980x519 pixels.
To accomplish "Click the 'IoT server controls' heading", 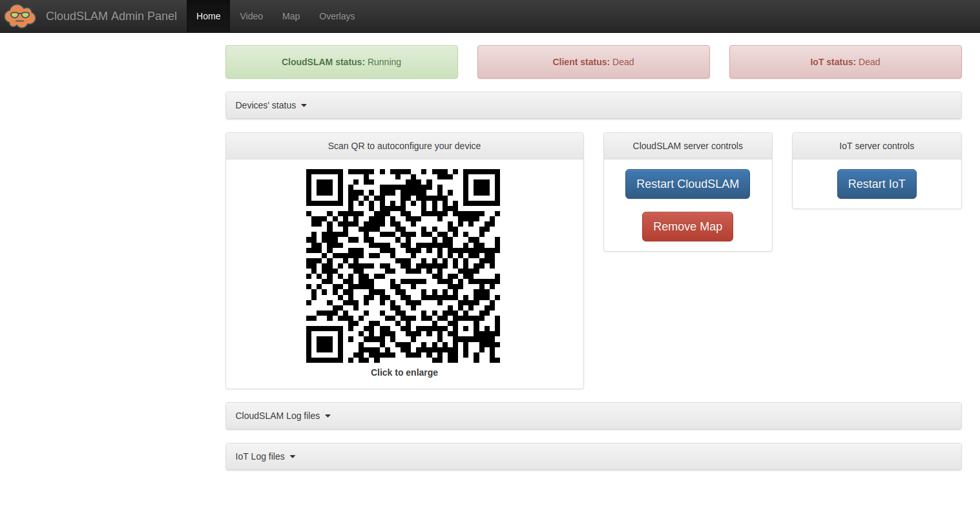I will pos(877,146).
